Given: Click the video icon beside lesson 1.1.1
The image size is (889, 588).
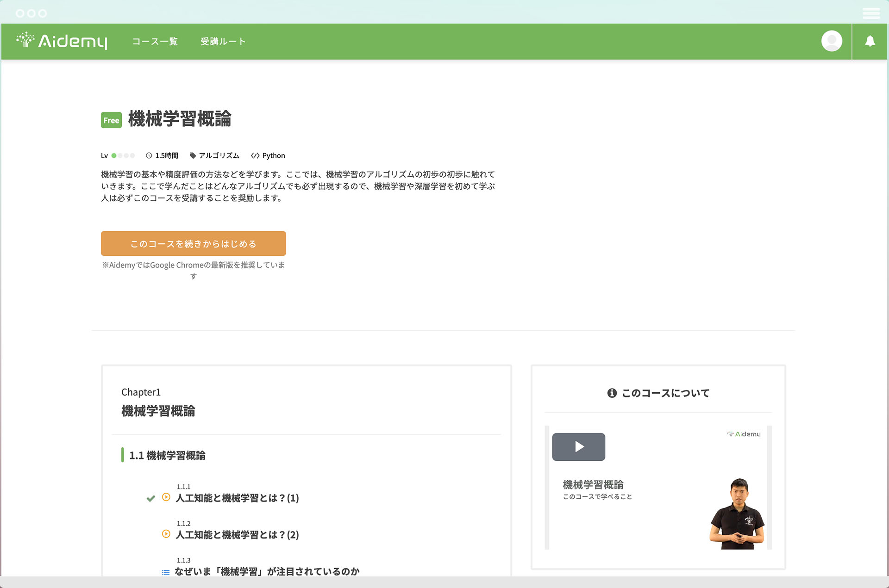Looking at the screenshot, I should pyautogui.click(x=166, y=497).
